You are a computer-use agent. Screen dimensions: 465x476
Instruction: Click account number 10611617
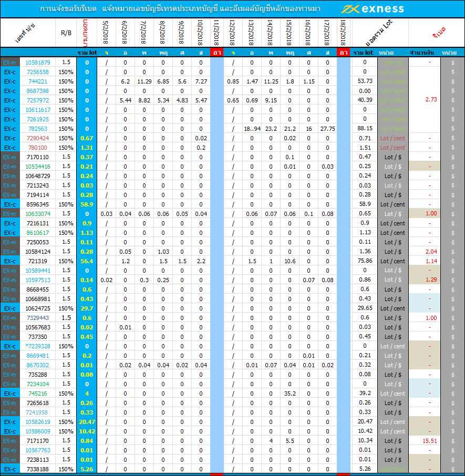click(38, 110)
